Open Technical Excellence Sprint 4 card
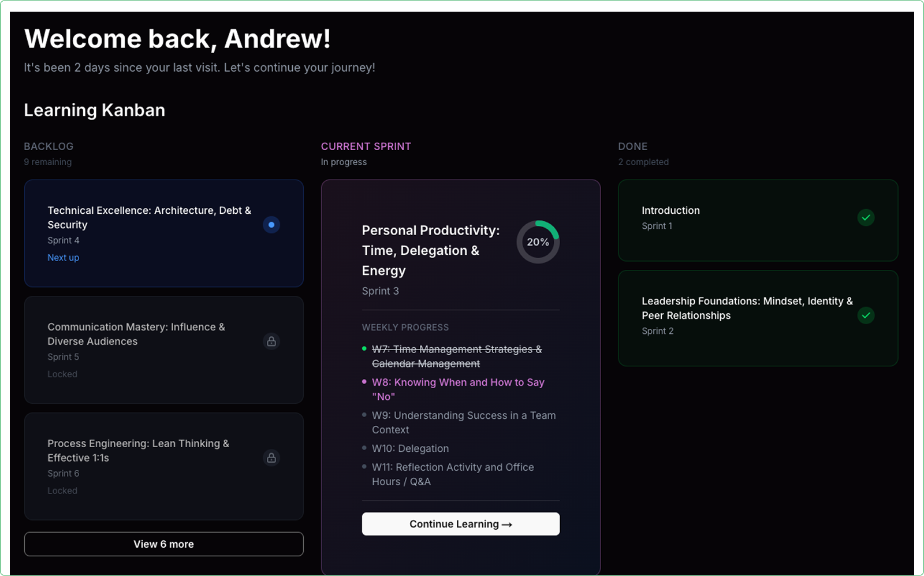Screen dimensions: 924x576 click(149, 218)
